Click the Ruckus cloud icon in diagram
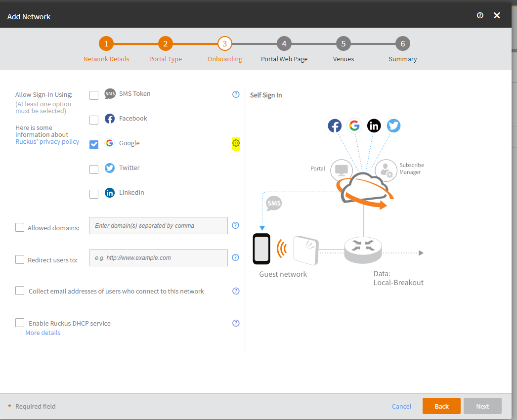Image resolution: width=517 pixels, height=420 pixels. 365,190
